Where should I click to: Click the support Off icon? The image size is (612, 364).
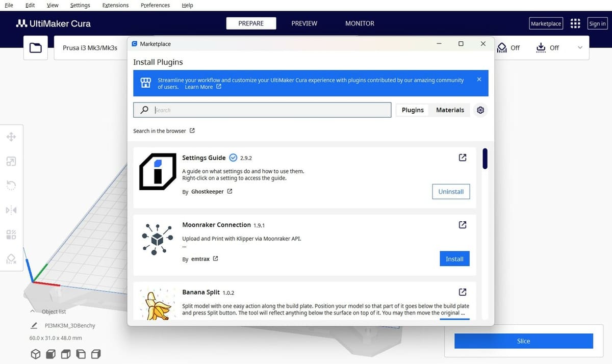(x=502, y=47)
